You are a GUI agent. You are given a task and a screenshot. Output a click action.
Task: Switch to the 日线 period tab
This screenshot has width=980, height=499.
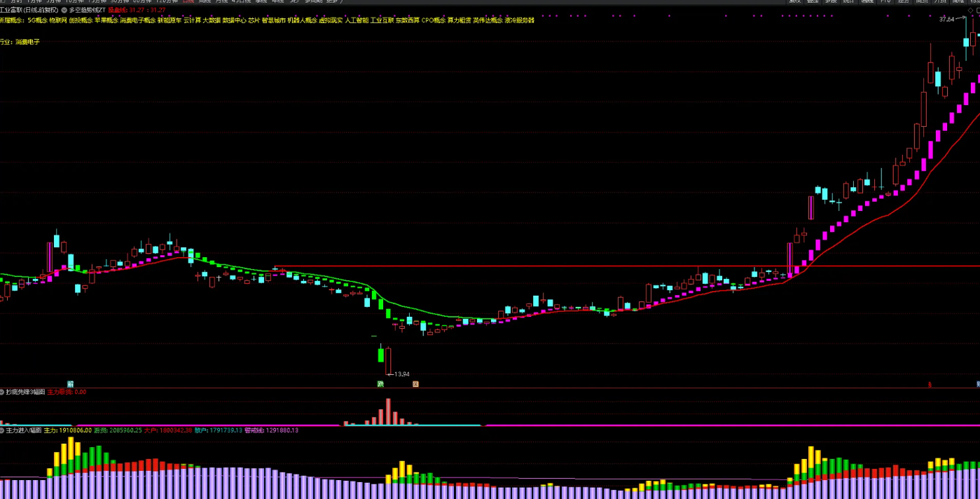pyautogui.click(x=188, y=1)
